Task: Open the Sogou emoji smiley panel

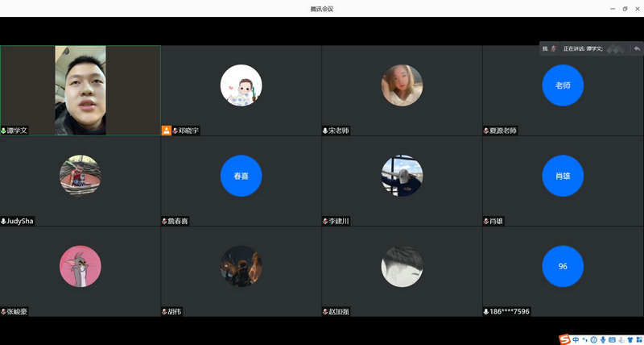Action: [x=593, y=340]
